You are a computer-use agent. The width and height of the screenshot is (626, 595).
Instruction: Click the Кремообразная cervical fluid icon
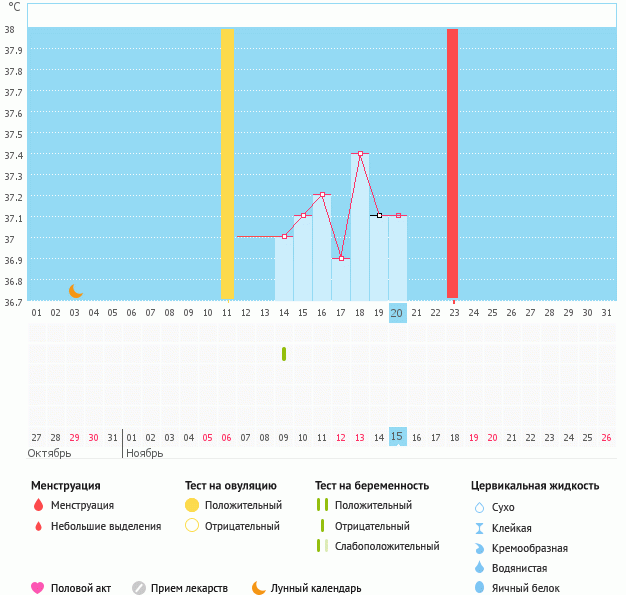479,548
